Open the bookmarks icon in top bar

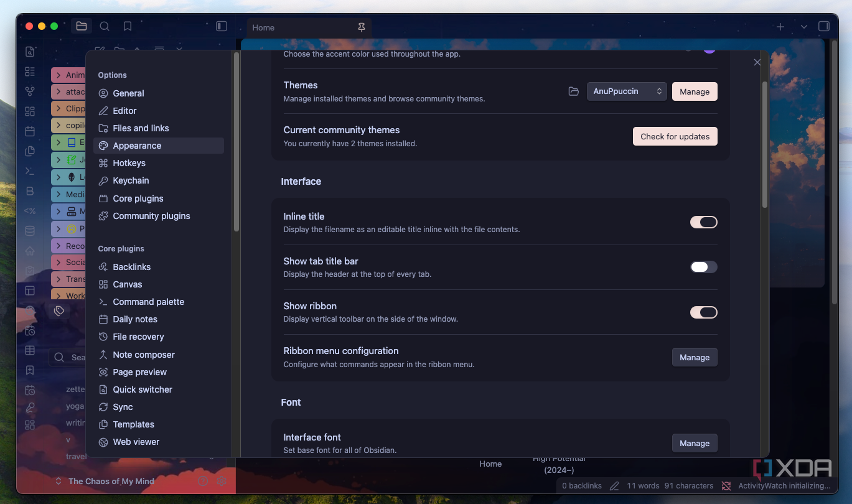click(x=128, y=26)
